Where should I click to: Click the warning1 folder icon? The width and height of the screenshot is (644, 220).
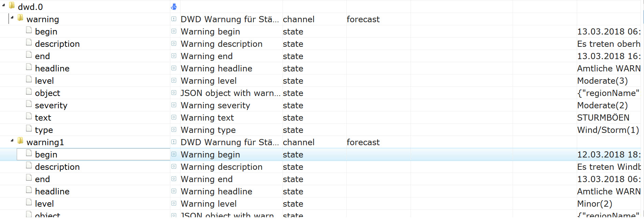[20, 141]
